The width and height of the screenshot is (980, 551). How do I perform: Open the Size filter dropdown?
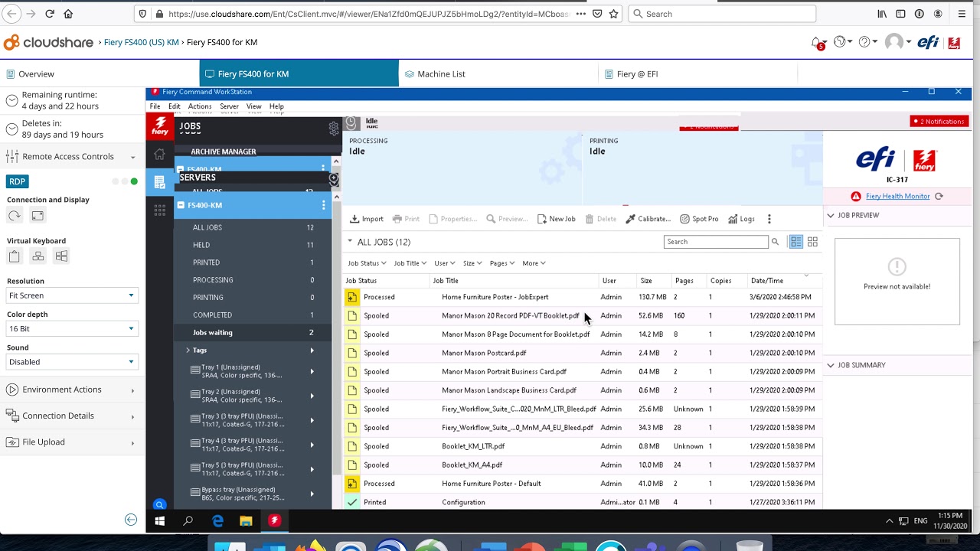[472, 263]
